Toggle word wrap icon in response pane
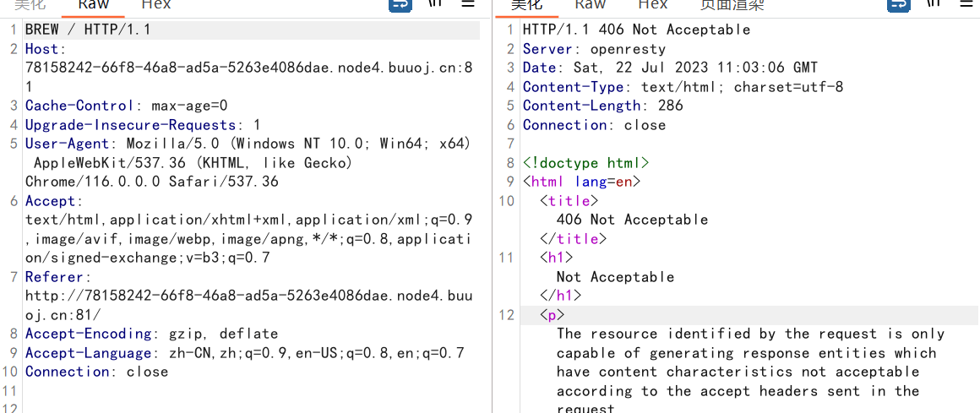 [x=897, y=4]
